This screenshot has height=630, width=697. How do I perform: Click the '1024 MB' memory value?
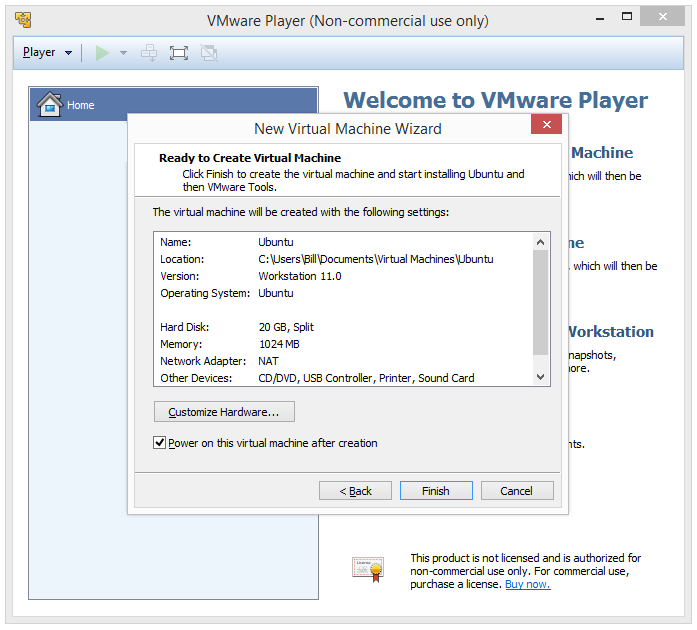coord(279,344)
